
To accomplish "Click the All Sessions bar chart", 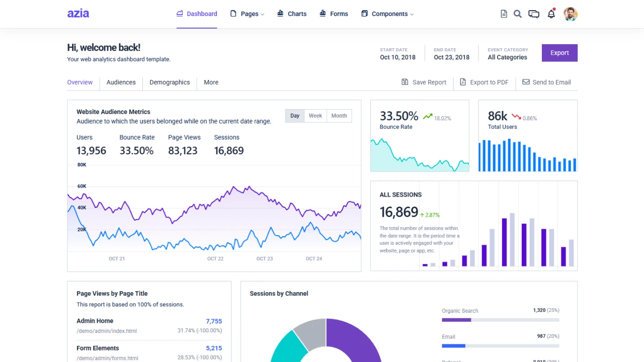I will (x=498, y=239).
